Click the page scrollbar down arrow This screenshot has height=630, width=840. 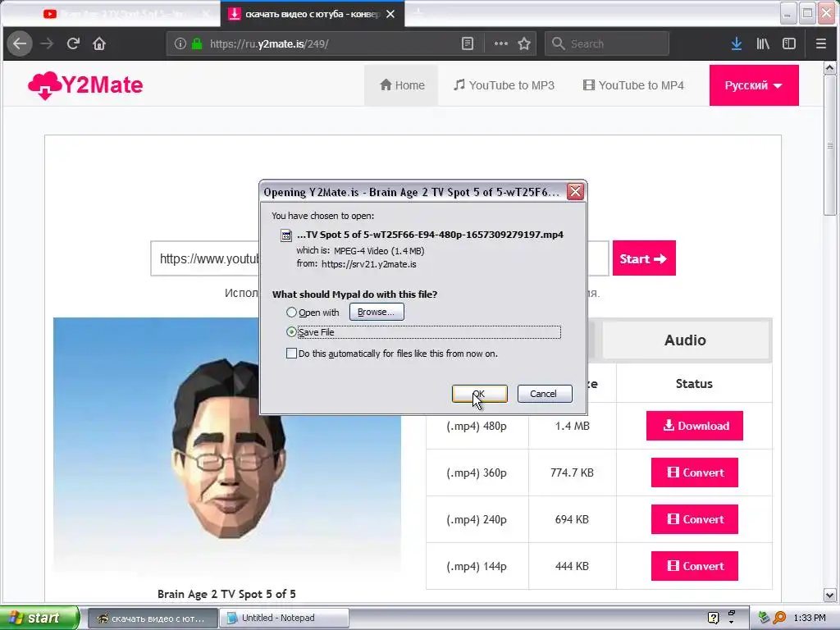pos(830,595)
